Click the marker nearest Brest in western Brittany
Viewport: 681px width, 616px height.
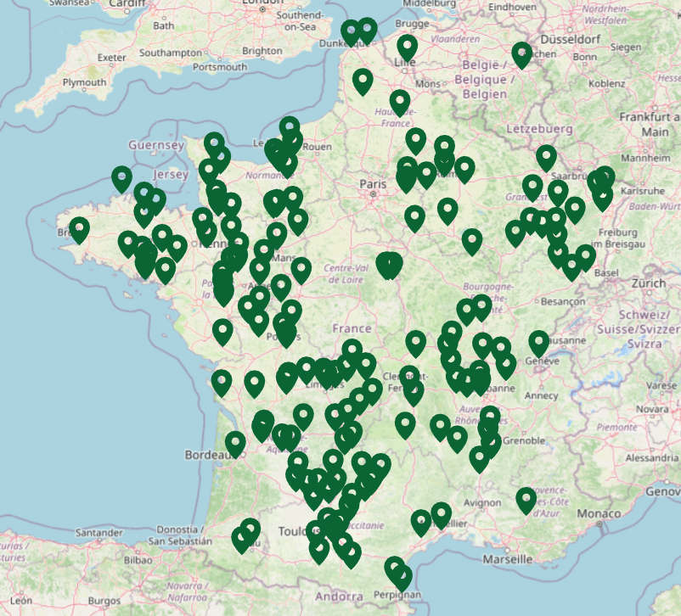tap(79, 229)
